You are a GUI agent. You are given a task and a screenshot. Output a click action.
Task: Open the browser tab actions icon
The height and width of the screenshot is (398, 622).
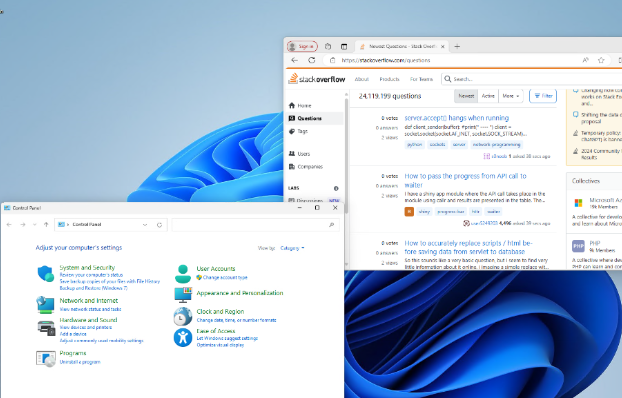[x=344, y=46]
